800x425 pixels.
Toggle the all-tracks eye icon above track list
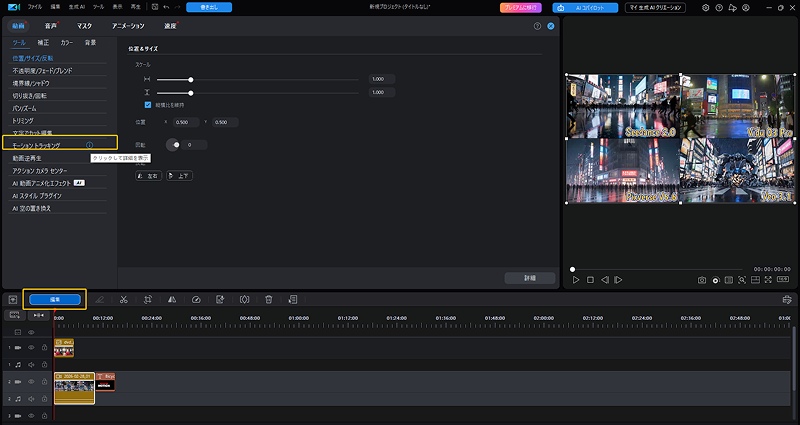(31, 332)
